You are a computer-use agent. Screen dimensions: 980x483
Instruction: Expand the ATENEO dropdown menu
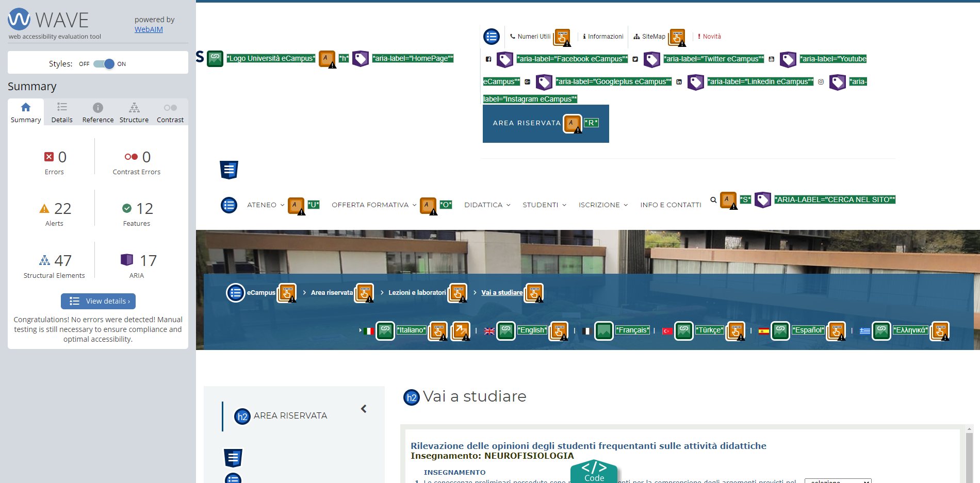[x=265, y=205]
